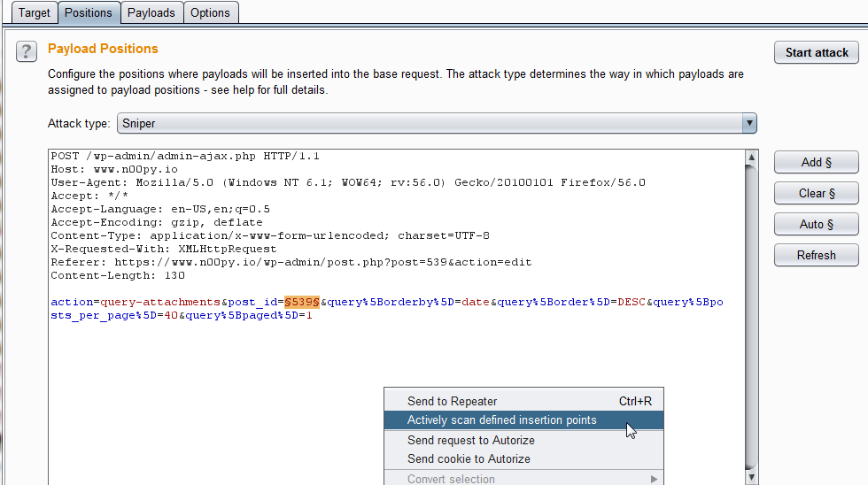Image resolution: width=868 pixels, height=485 pixels.
Task: Click the date parameter value
Action: (x=476, y=302)
